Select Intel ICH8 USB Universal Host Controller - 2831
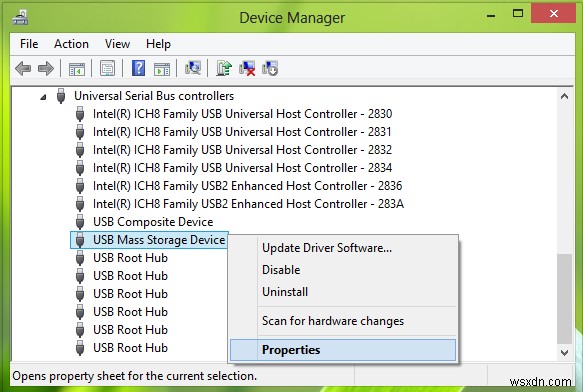The width and height of the screenshot is (583, 392). click(x=242, y=132)
